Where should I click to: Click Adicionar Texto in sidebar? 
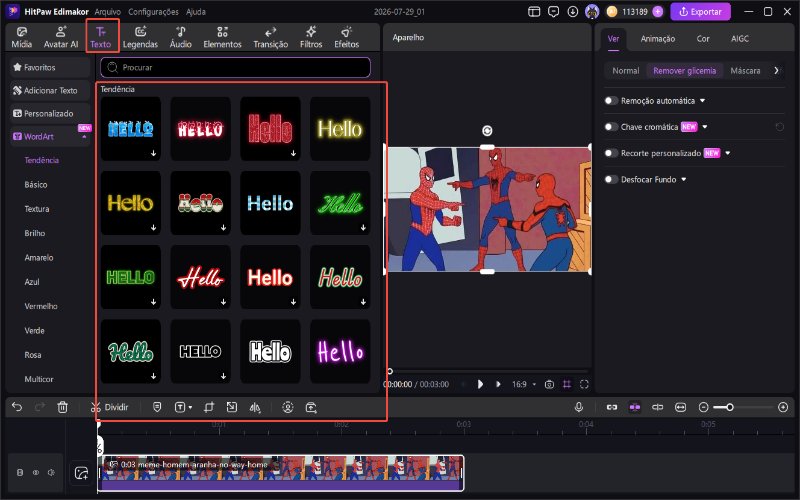click(x=50, y=90)
